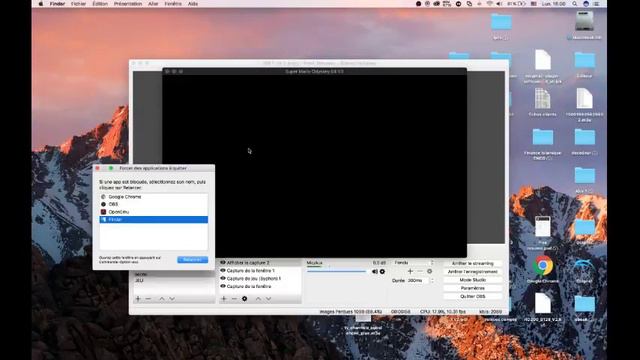Close the force quit applications dialog

(x=97, y=168)
